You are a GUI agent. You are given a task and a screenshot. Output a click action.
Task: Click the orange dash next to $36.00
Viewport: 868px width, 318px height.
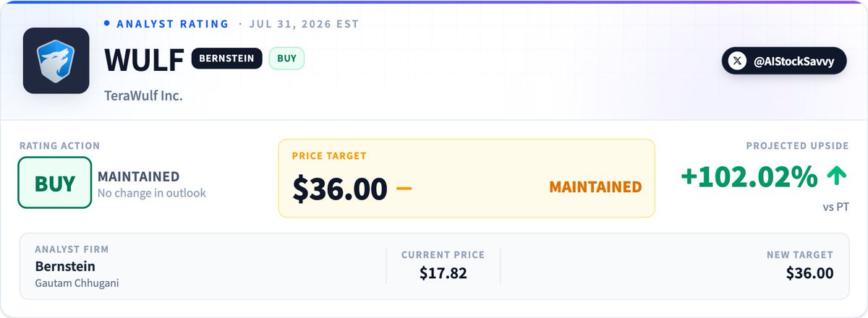click(x=404, y=188)
